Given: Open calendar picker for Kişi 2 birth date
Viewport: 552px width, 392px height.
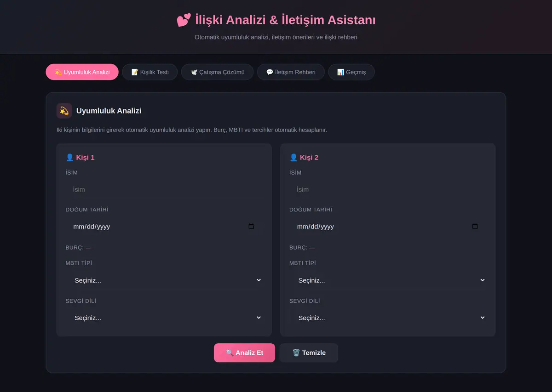Looking at the screenshot, I should click(x=475, y=227).
